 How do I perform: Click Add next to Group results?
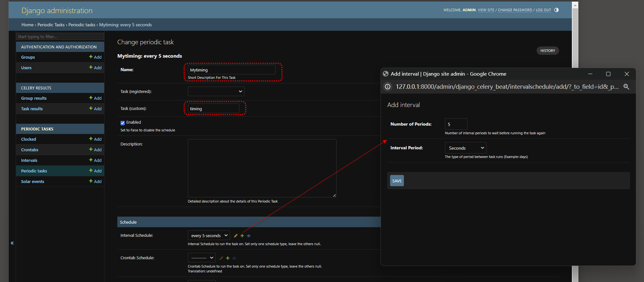click(x=95, y=98)
